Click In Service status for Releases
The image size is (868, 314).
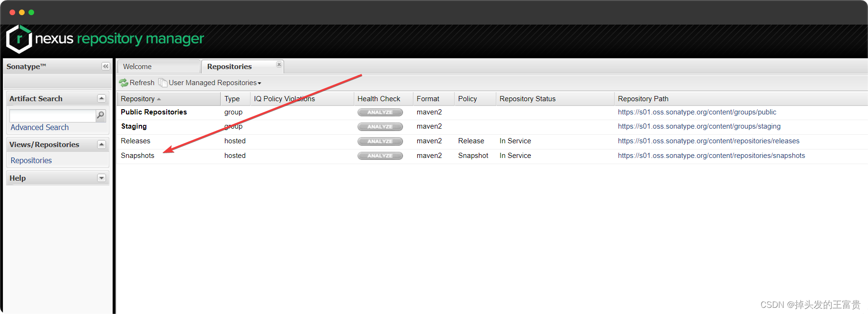click(515, 141)
